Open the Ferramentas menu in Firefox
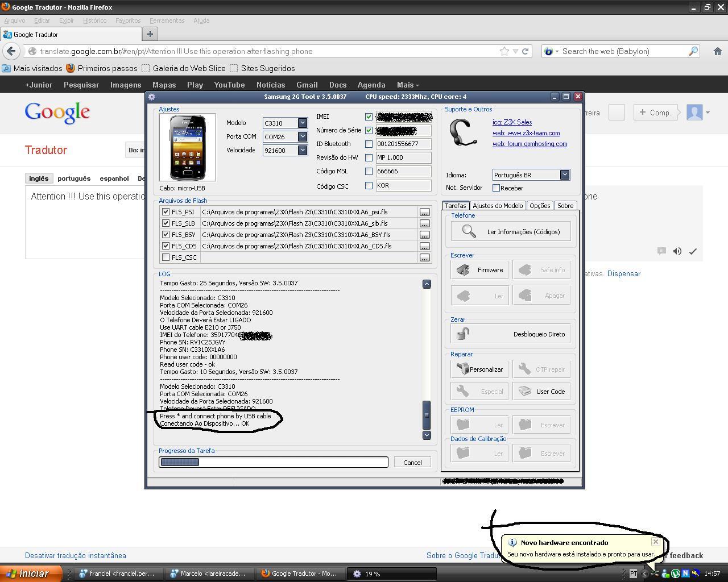The height and width of the screenshot is (582, 728). pos(167,20)
